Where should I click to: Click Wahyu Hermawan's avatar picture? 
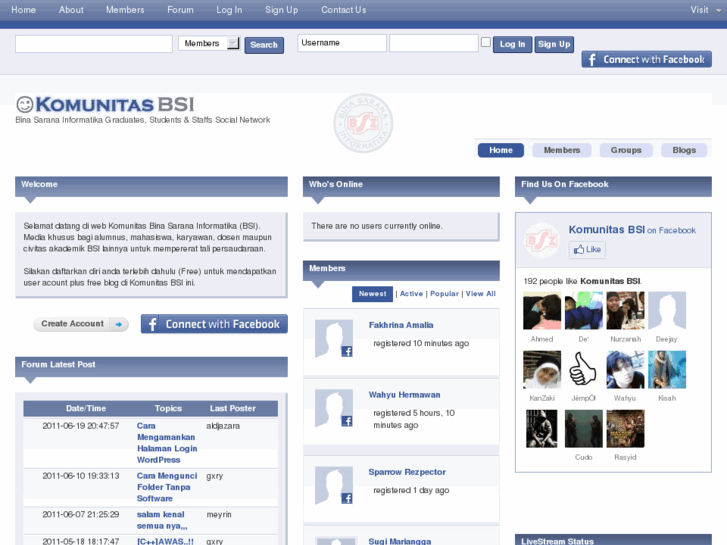(x=333, y=408)
